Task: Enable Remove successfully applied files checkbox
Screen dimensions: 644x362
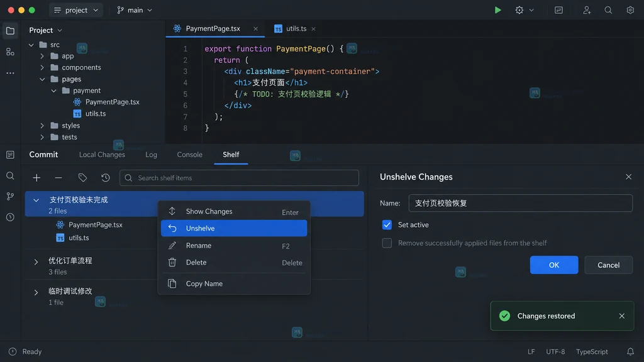Action: click(387, 243)
